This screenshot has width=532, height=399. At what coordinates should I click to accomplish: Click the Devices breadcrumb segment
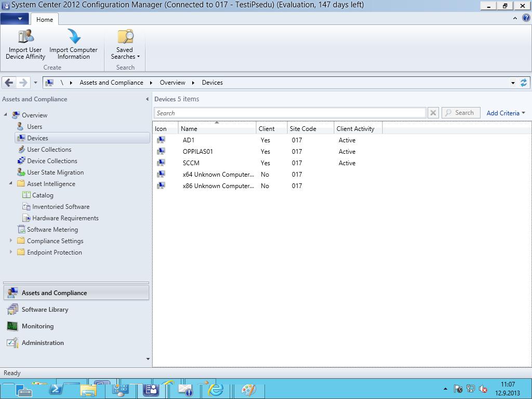(x=212, y=83)
